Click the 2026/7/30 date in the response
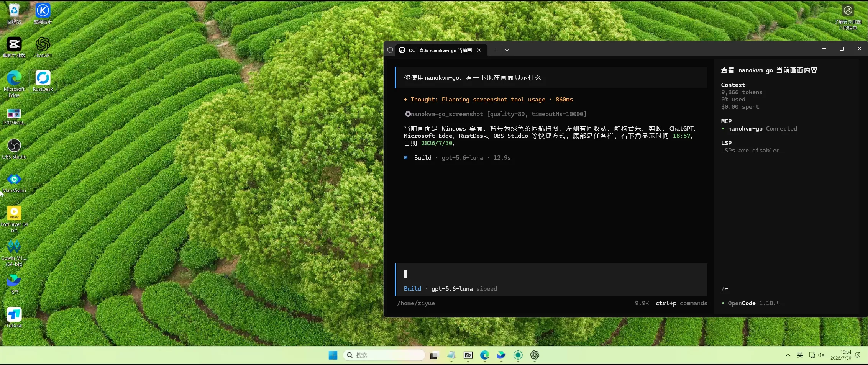868x365 pixels. tap(436, 143)
